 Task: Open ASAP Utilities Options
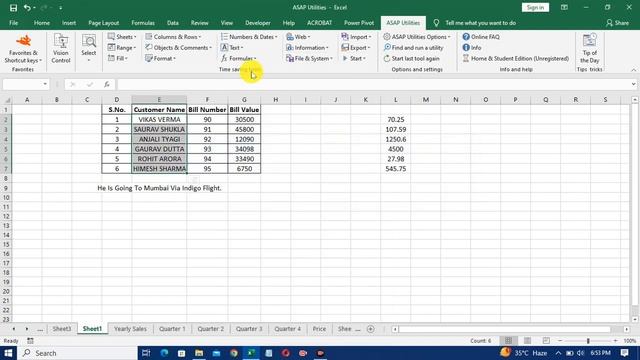click(x=417, y=37)
